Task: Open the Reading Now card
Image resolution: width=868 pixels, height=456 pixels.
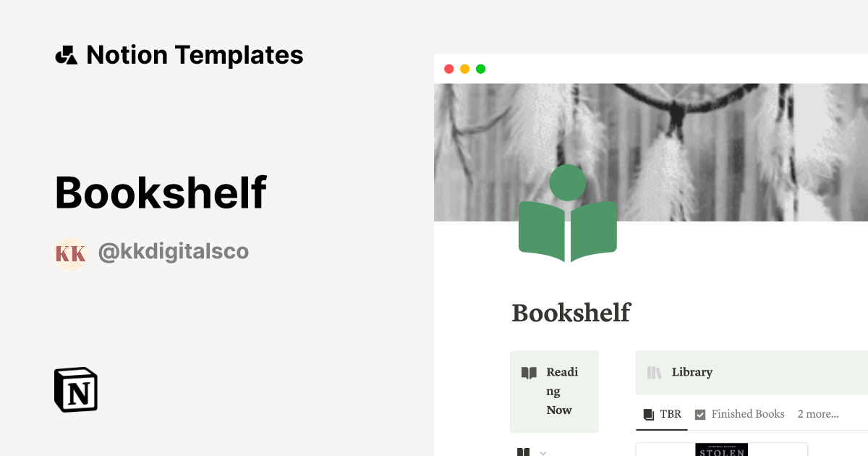Action: pyautogui.click(x=555, y=391)
